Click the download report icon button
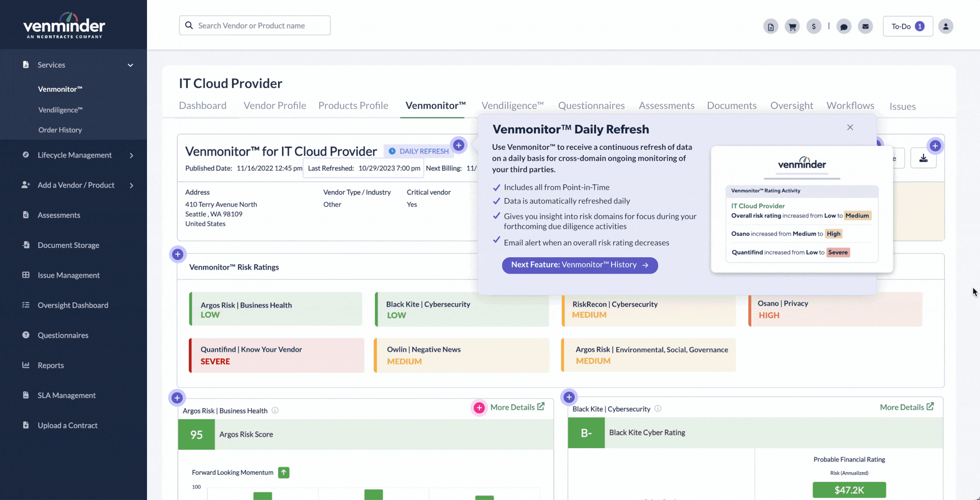The height and width of the screenshot is (500, 980). point(923,158)
